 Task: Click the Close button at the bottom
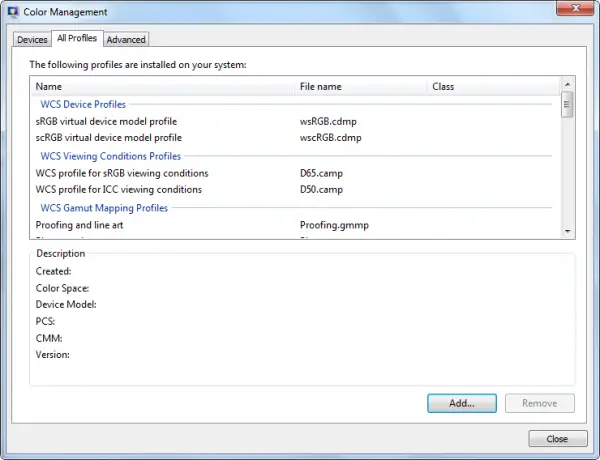pos(558,439)
